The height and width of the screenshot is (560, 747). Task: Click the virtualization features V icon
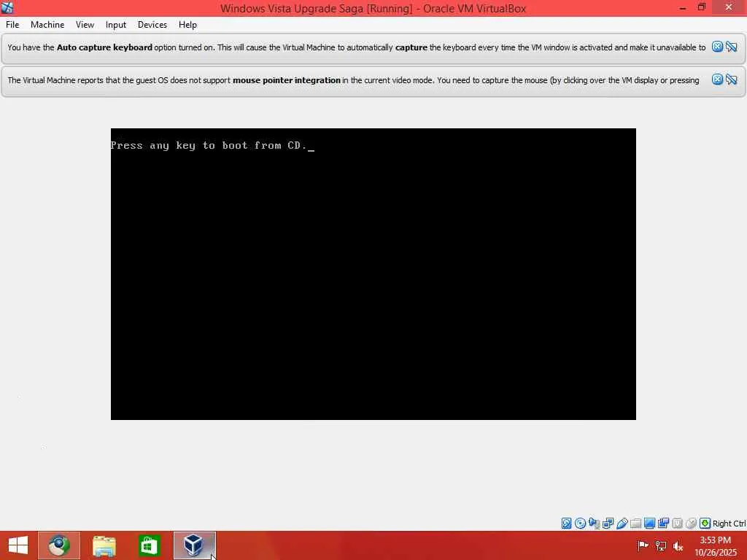pyautogui.click(x=677, y=524)
